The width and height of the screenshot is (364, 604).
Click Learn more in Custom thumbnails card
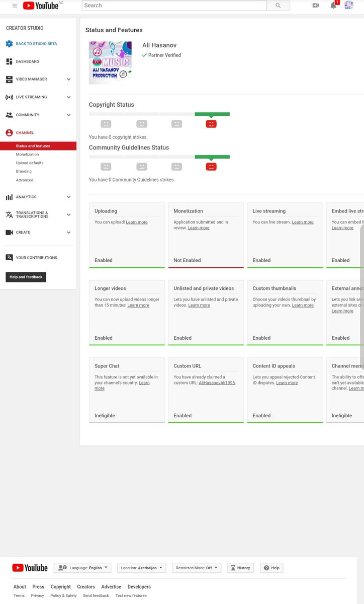click(x=303, y=306)
